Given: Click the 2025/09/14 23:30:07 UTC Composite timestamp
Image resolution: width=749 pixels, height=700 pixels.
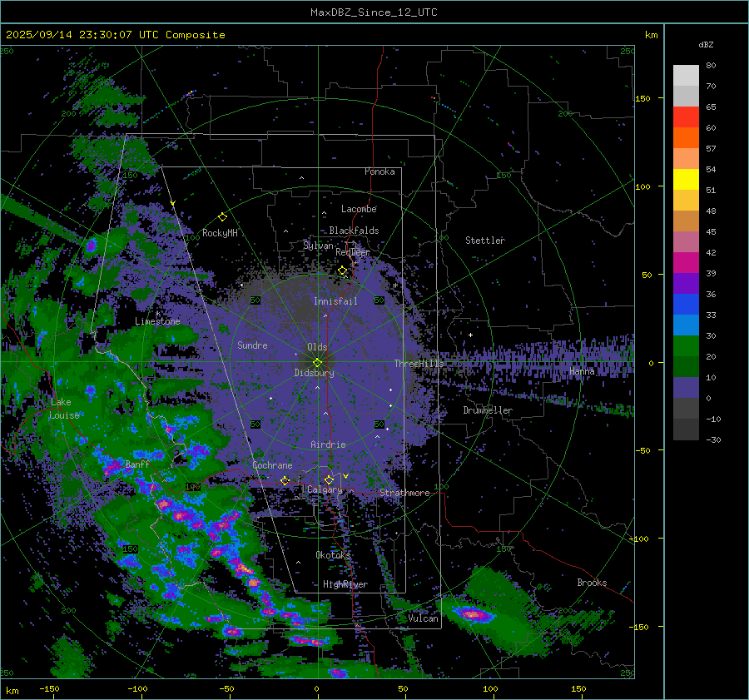Looking at the screenshot, I should pyautogui.click(x=116, y=35).
